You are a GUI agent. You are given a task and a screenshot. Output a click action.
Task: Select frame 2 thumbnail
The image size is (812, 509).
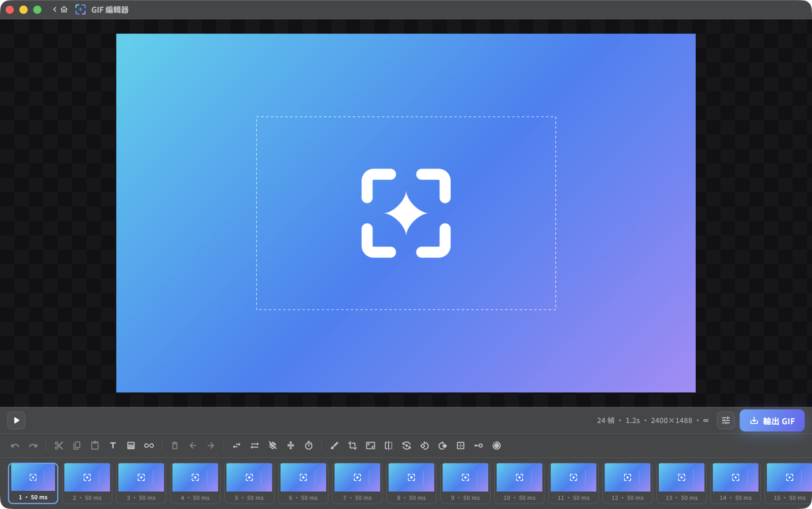click(87, 483)
